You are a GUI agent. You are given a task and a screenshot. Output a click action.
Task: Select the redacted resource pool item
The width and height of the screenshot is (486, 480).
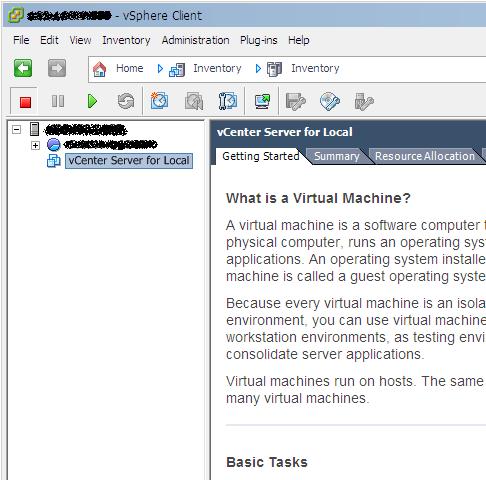click(110, 145)
